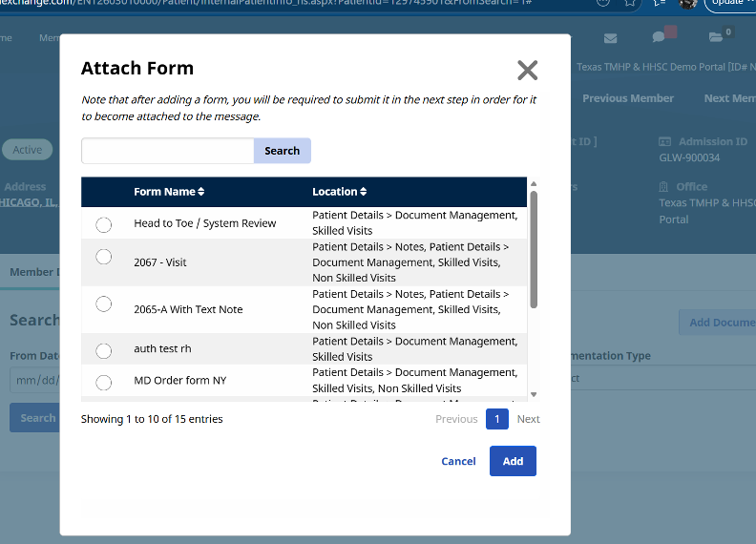
Task: Open the mail envelope icon in header
Action: [x=610, y=38]
